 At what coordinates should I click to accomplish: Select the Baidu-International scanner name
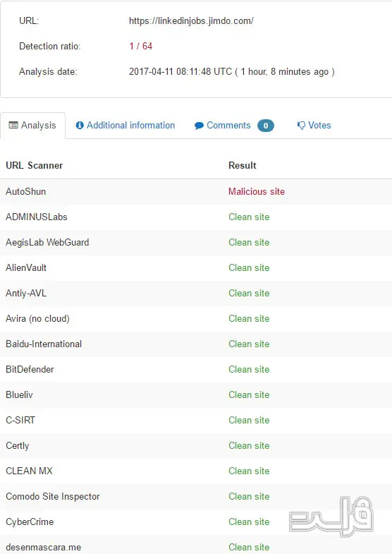[44, 344]
